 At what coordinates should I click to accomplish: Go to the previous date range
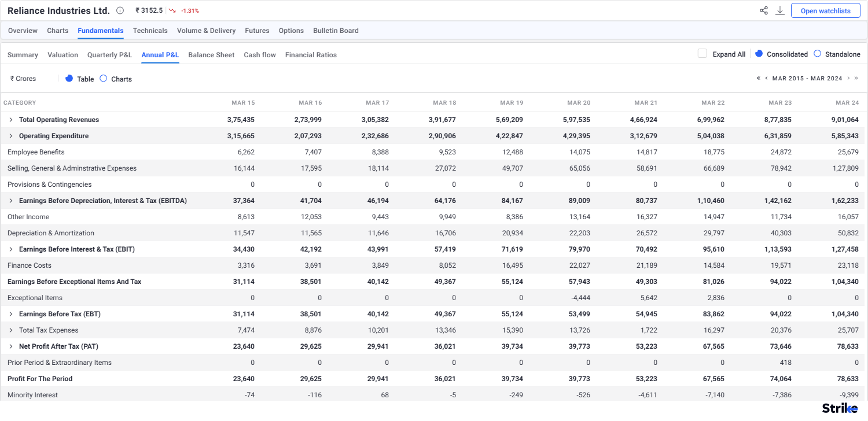766,78
